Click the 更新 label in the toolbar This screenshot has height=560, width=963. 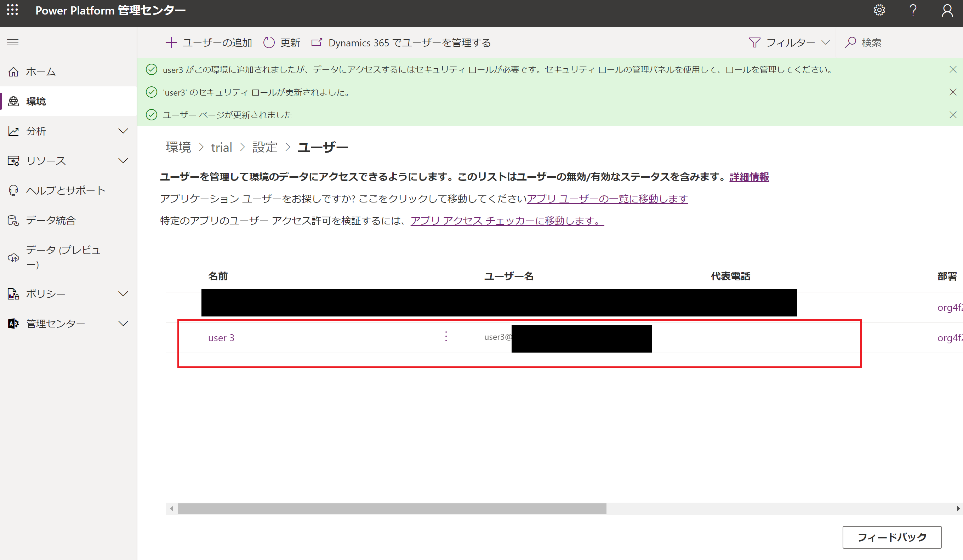290,43
